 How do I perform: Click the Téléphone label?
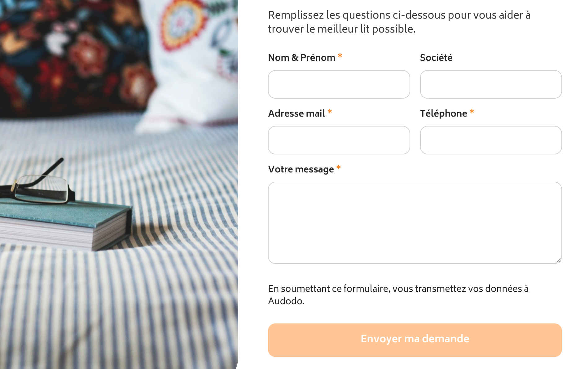443,113
